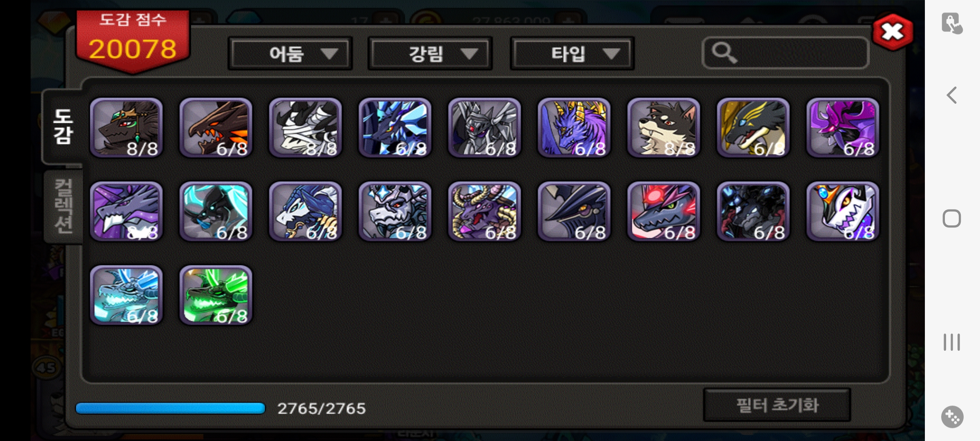The image size is (980, 441).
Task: Select the 도감 tab
Action: [62, 127]
